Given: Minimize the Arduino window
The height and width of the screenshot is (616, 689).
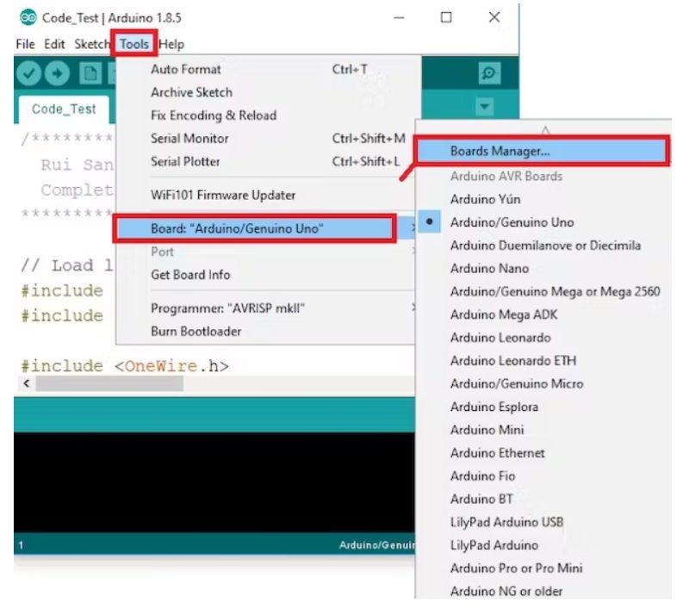Looking at the screenshot, I should click(399, 17).
